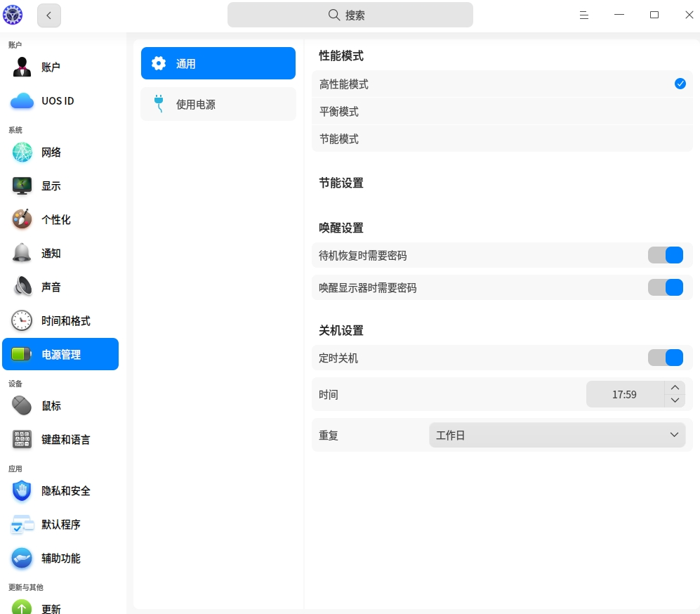Toggle 待机恢复时需要密码 switch
The width and height of the screenshot is (700, 614).
(x=665, y=256)
